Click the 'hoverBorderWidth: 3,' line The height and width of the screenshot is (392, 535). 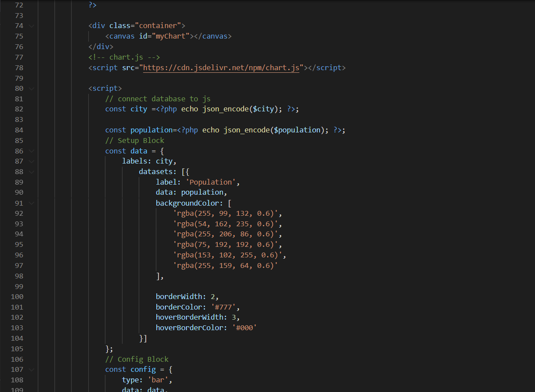point(198,317)
